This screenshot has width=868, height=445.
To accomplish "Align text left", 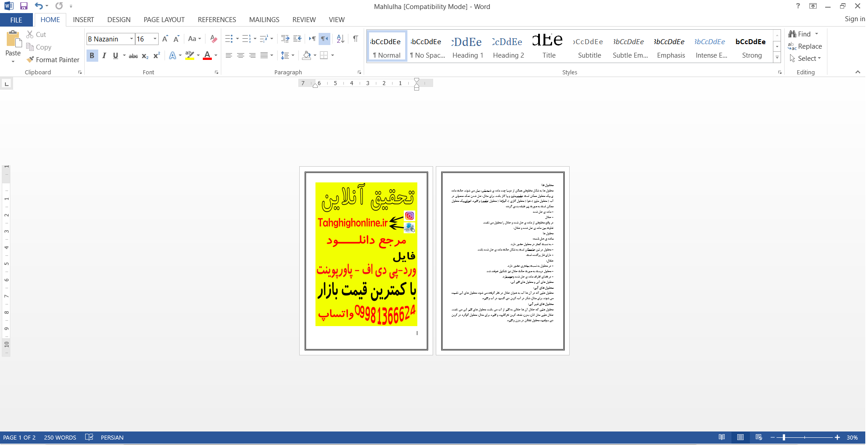I will (229, 55).
